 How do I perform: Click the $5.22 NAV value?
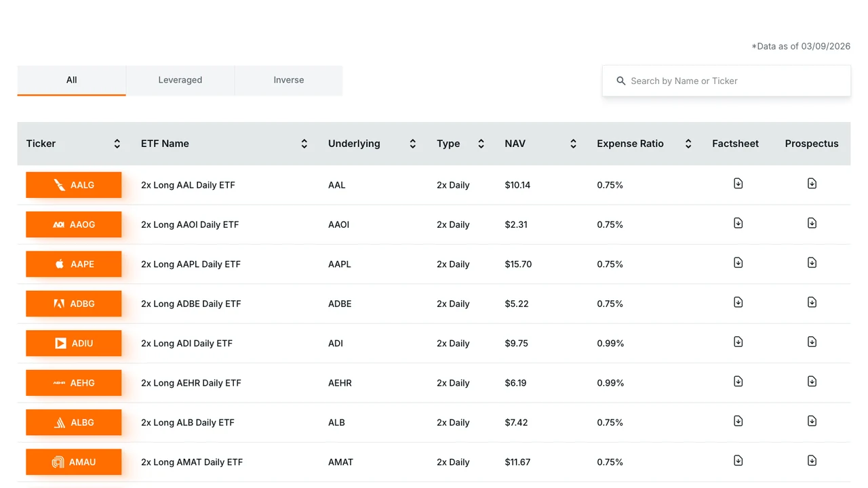[517, 304]
